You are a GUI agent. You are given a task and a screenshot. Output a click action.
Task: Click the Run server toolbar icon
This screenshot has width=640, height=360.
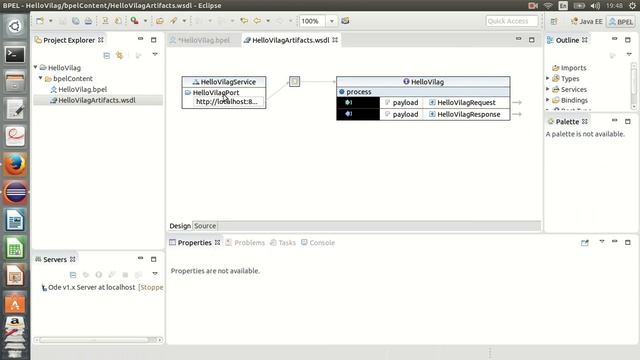134,21
